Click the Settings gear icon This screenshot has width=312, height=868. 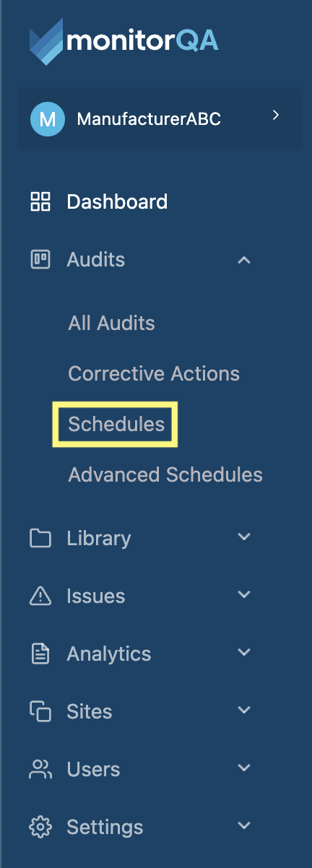(40, 827)
